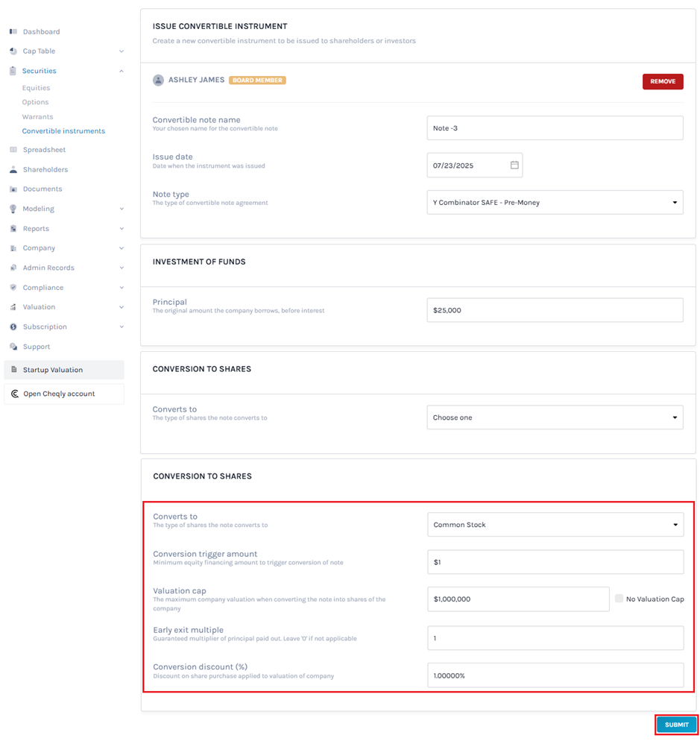This screenshot has width=700, height=741.
Task: Click the Company building icon
Action: coord(13,248)
